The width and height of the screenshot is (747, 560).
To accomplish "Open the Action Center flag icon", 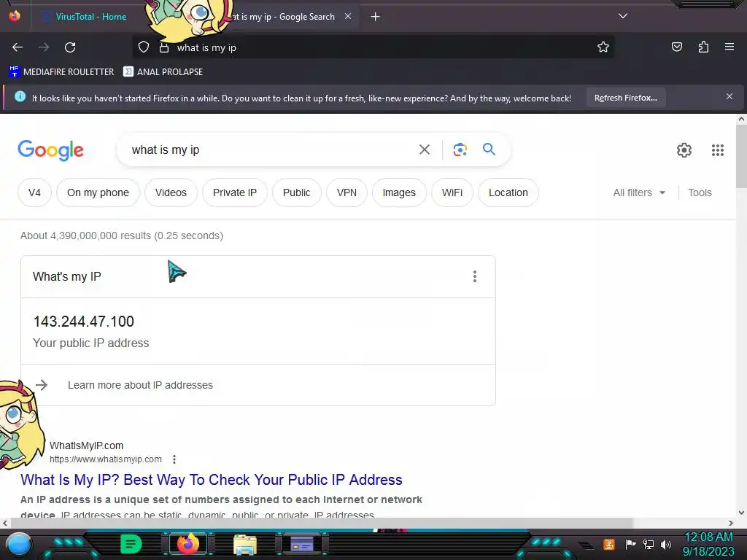I will tap(630, 544).
